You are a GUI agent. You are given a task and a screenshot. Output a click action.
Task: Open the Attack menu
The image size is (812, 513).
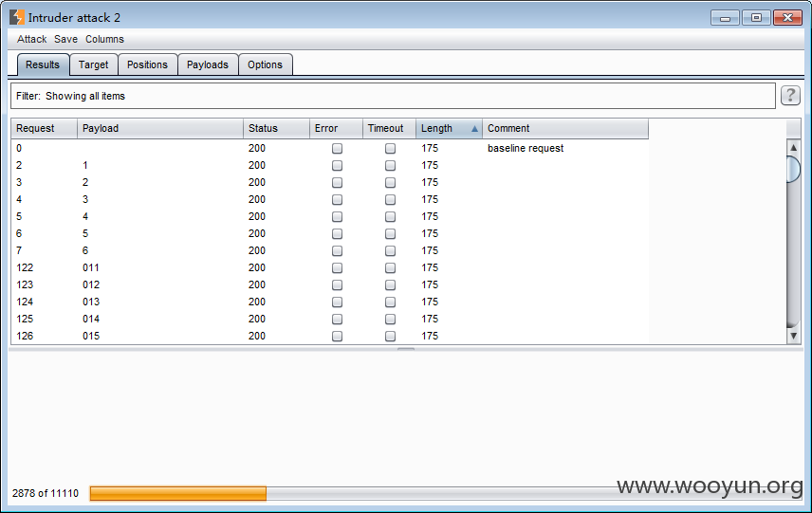31,39
